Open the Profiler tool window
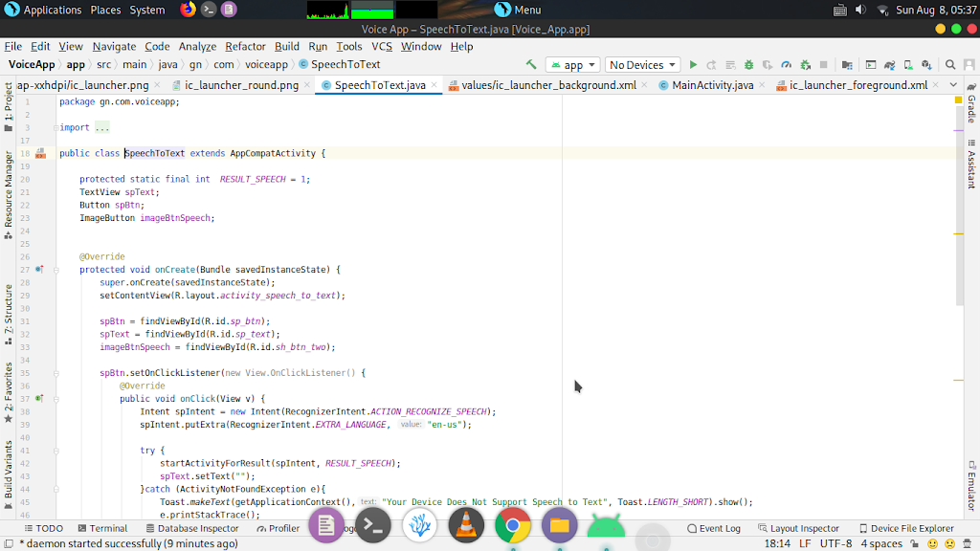Screen dimensions: 980x551 point(278,528)
